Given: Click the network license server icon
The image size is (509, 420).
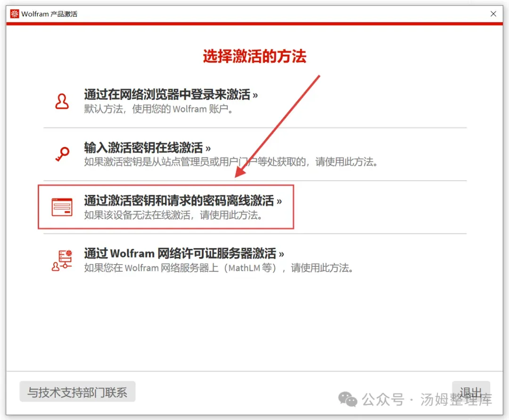Looking at the screenshot, I should pyautogui.click(x=62, y=260).
